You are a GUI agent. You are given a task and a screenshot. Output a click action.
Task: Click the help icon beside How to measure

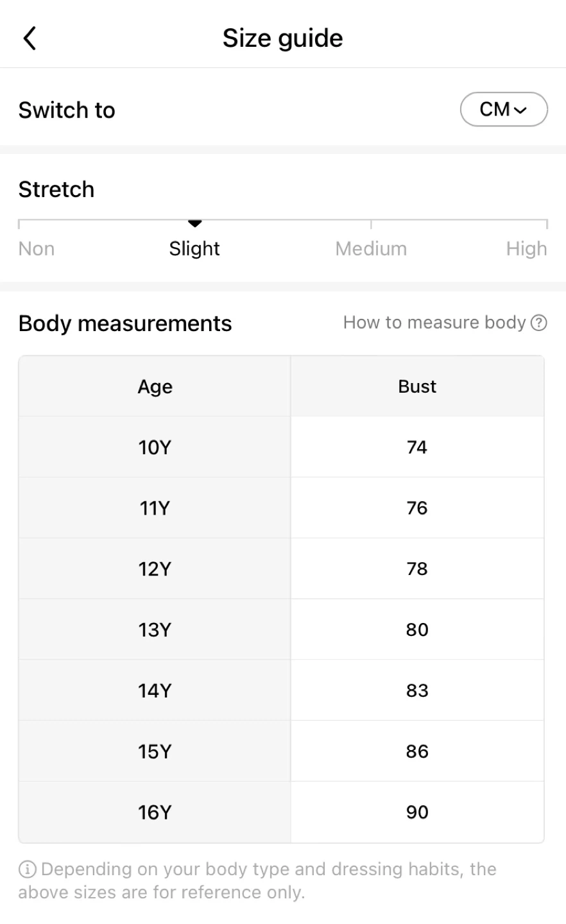tap(539, 323)
